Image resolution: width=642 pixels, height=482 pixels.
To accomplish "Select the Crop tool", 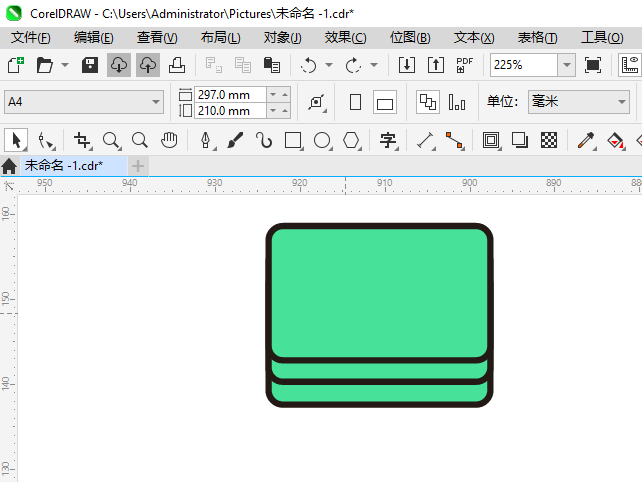I will pos(82,140).
